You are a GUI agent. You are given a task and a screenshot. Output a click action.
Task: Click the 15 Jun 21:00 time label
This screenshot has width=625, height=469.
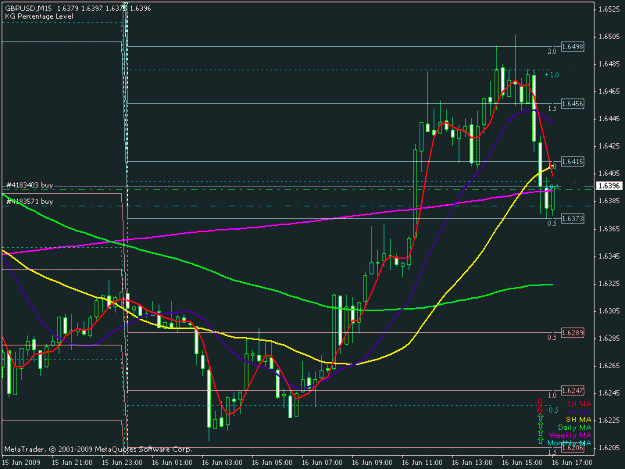pos(72,463)
